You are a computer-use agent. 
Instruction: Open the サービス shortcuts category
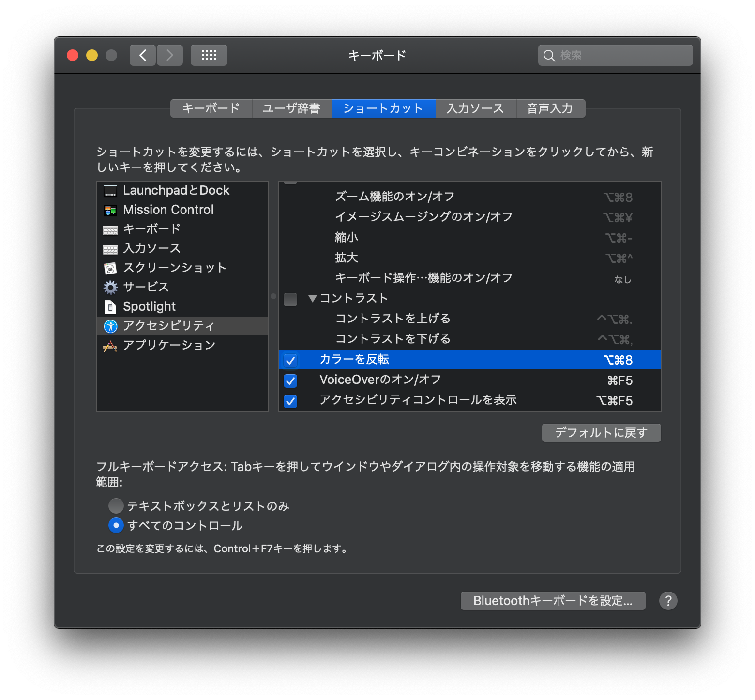click(x=145, y=287)
